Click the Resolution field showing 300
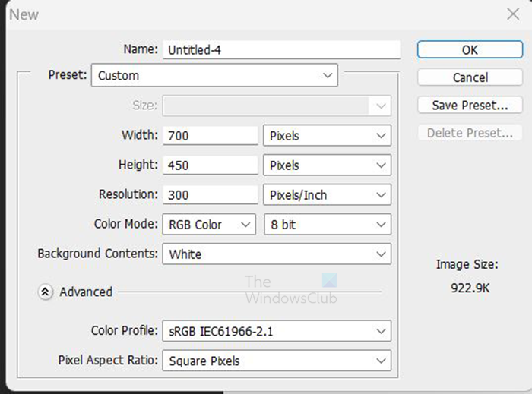The image size is (532, 394). (x=211, y=195)
